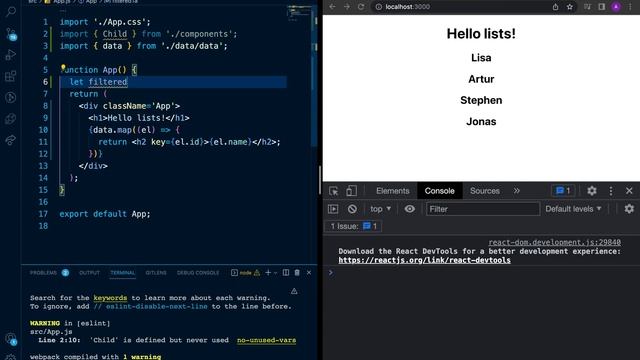Click the 'Hello lists!' heading
The image size is (640, 360).
tap(481, 33)
